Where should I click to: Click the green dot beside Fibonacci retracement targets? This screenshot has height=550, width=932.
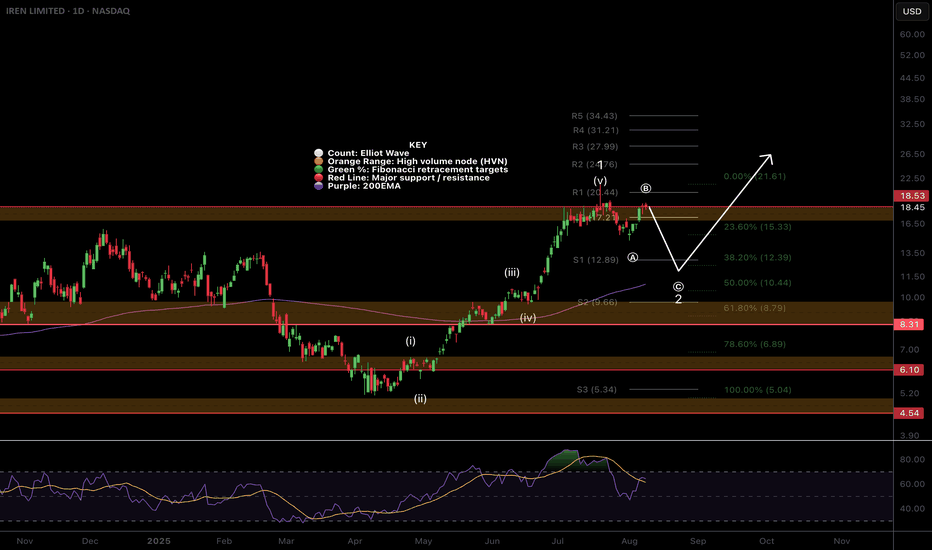pos(319,169)
